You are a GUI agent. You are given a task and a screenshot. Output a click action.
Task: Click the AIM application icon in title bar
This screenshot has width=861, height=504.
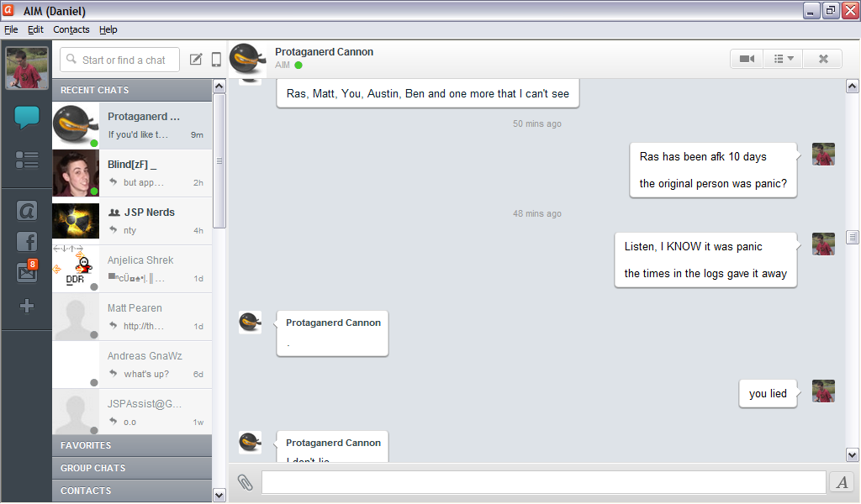coord(8,10)
